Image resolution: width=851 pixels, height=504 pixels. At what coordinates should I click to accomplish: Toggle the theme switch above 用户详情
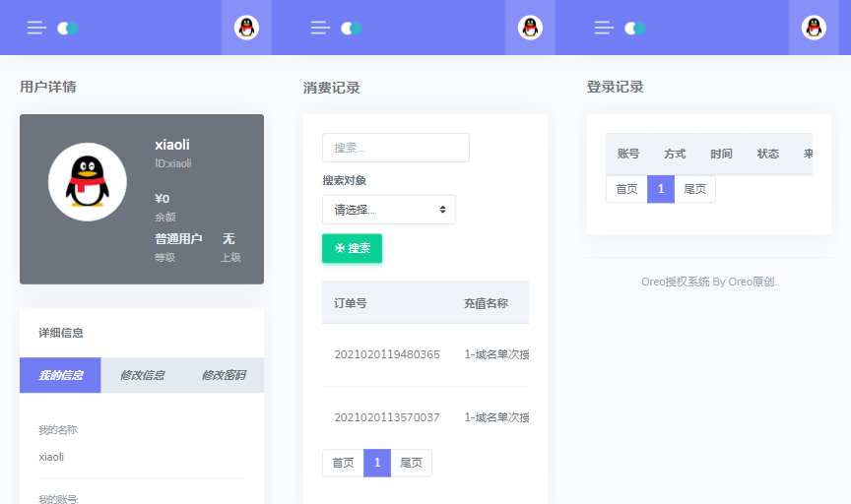pyautogui.click(x=68, y=28)
